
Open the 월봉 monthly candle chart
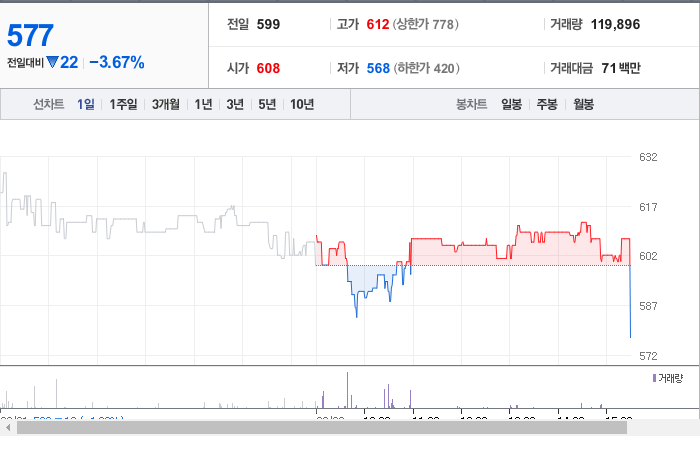coord(583,104)
